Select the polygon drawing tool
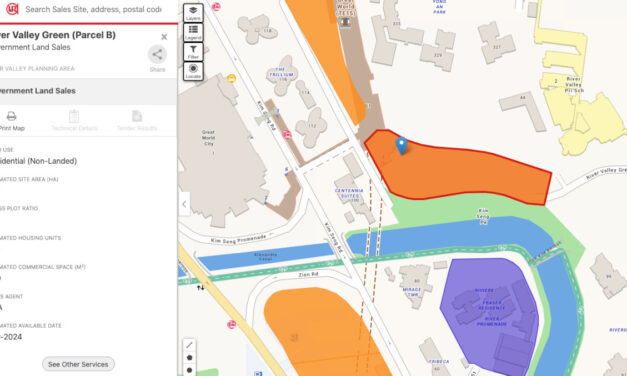The width and height of the screenshot is (627, 376). coord(190,358)
